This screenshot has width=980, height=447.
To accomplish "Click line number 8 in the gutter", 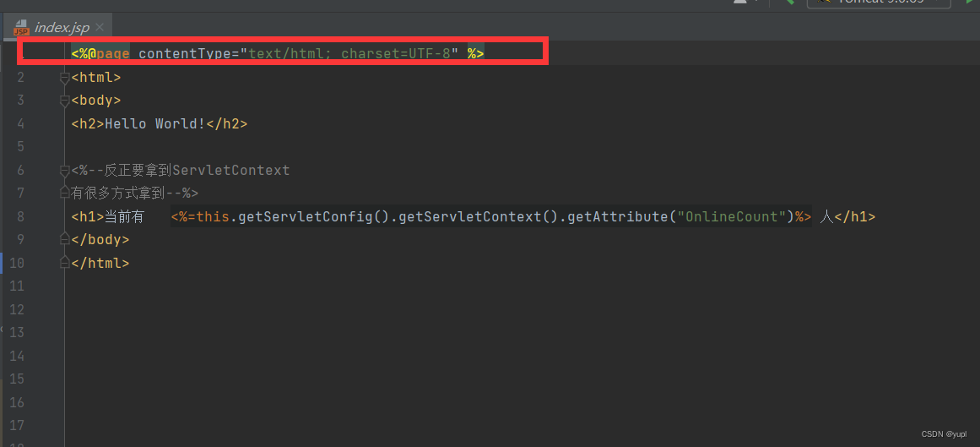I will [x=20, y=216].
